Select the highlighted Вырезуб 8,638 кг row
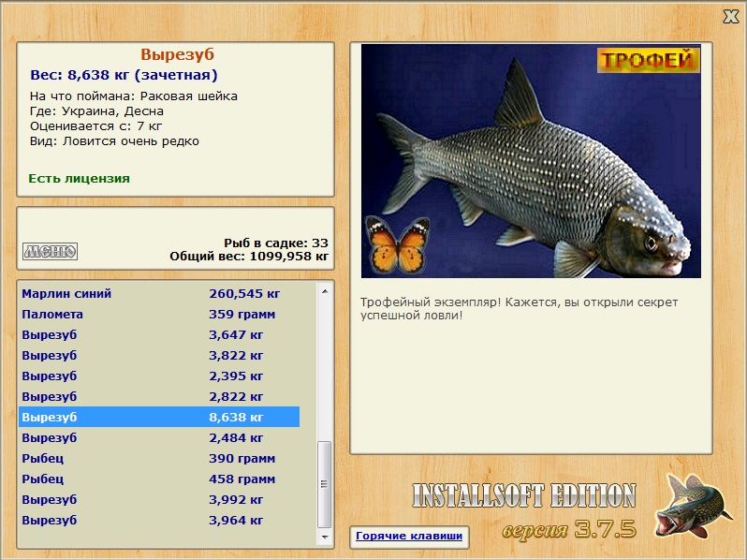Viewport: 747px width, 560px height. [159, 417]
